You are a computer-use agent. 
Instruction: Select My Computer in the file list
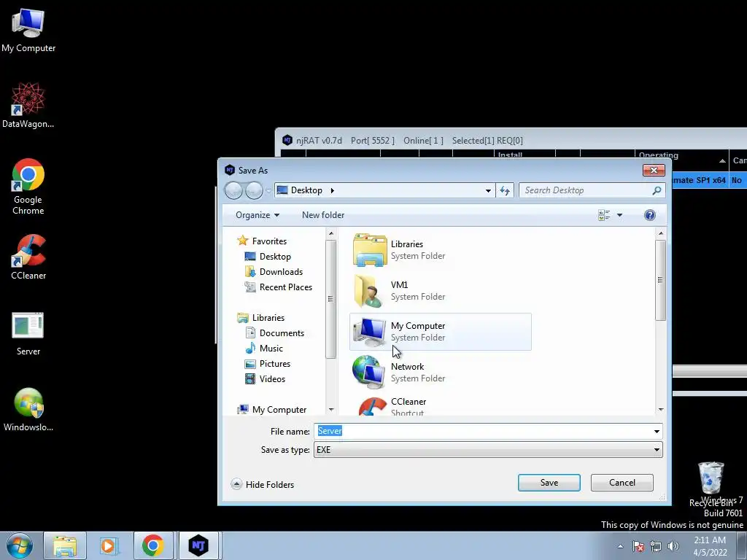[x=440, y=332]
